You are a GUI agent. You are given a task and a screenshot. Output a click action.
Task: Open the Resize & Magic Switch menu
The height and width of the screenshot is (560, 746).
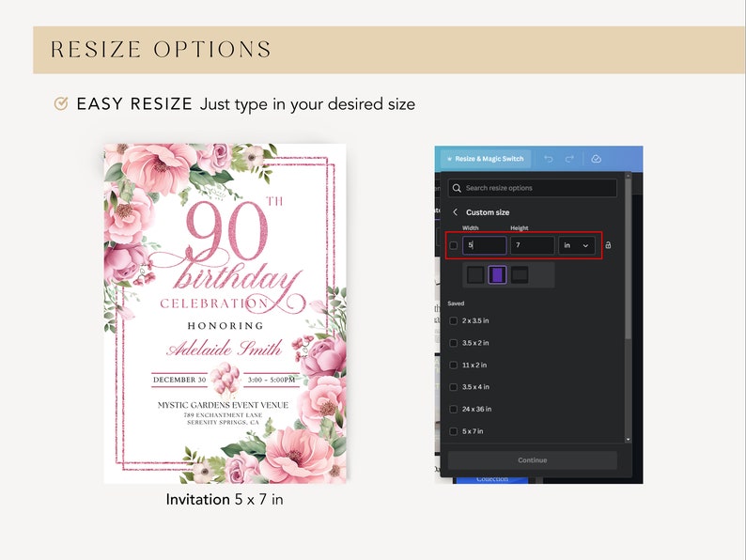click(486, 159)
